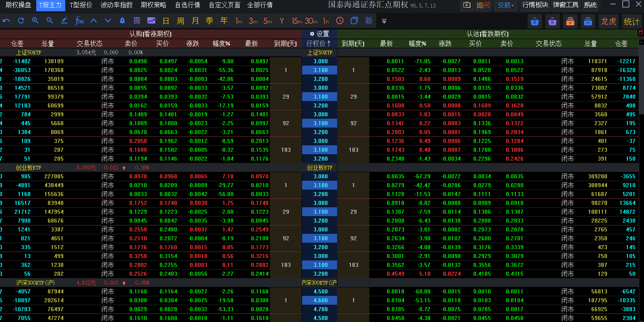644x322 pixels.
Task: Open the 系统 menu
Action: (x=590, y=5)
